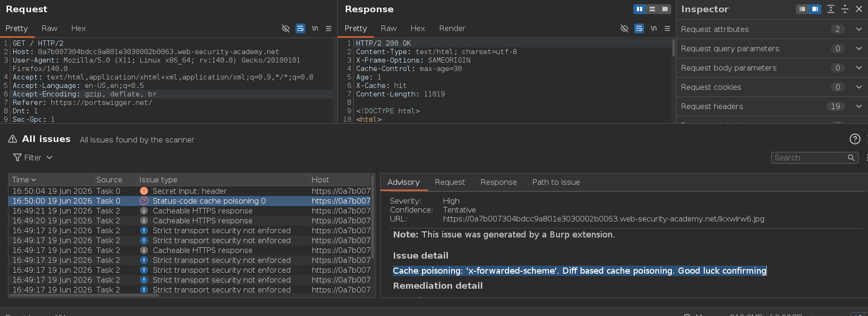Sort issues by Source column header
The width and height of the screenshot is (868, 316).
point(116,180)
